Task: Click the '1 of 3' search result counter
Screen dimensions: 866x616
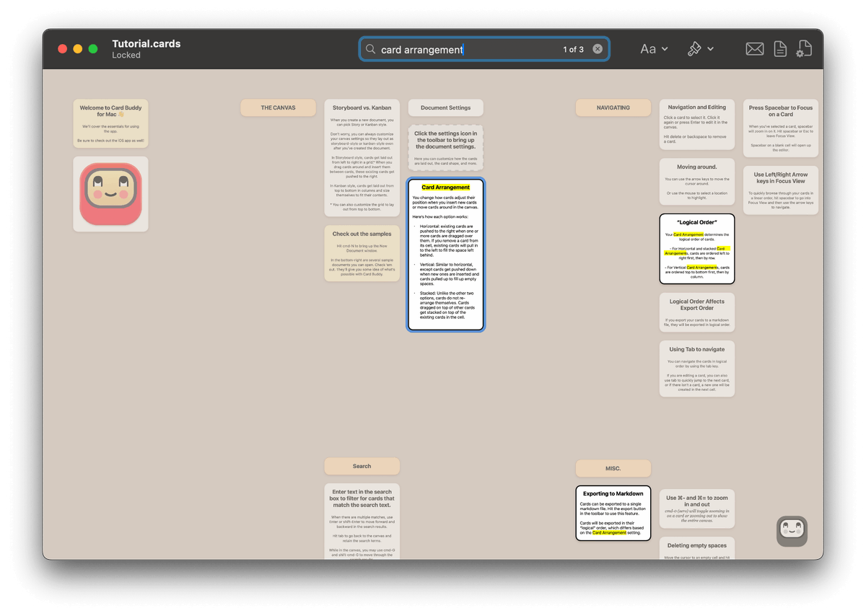Action: point(573,49)
